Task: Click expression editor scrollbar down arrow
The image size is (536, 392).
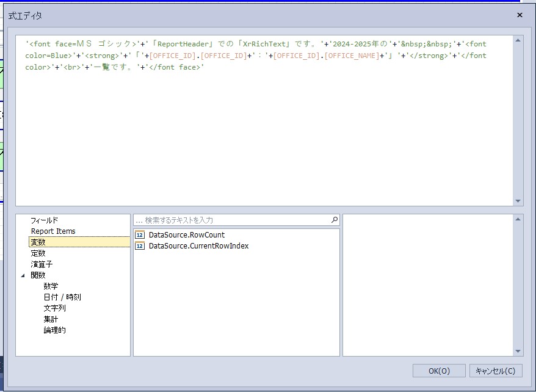Action: [518, 201]
